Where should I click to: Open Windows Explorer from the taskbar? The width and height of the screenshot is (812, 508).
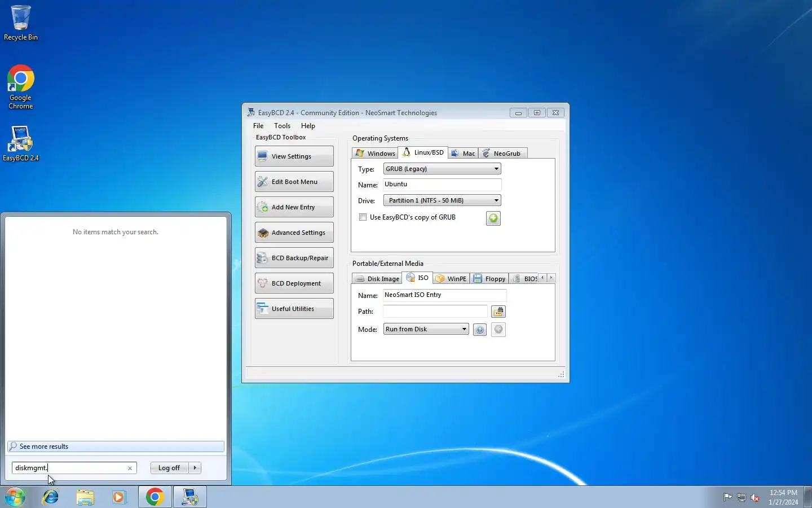pyautogui.click(x=85, y=497)
